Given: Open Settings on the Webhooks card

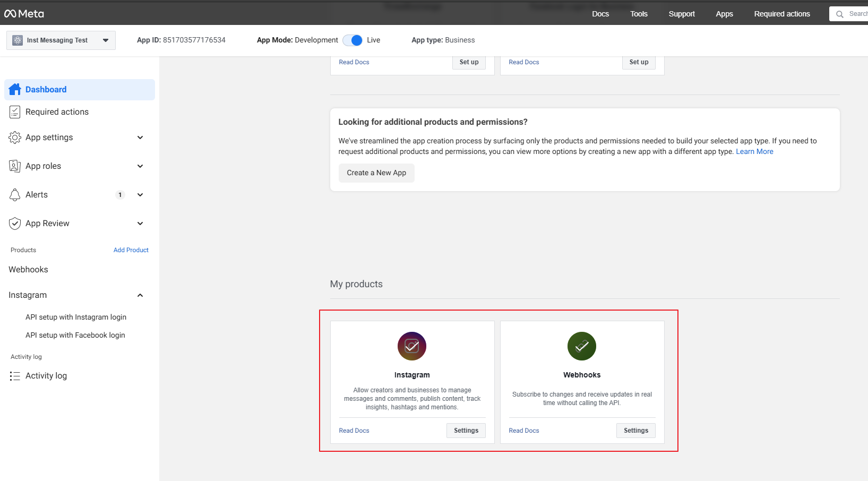Looking at the screenshot, I should 636,431.
